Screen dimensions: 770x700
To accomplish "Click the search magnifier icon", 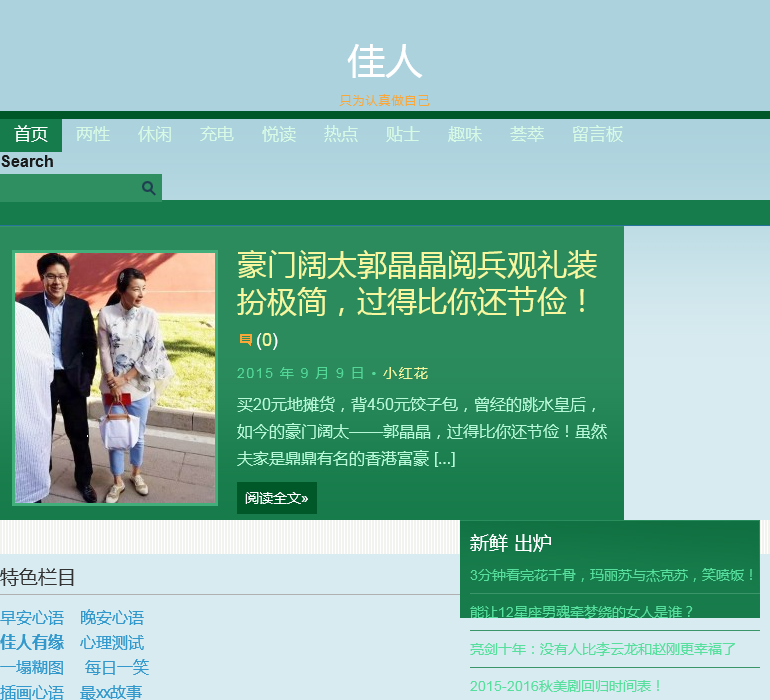I will coord(149,188).
